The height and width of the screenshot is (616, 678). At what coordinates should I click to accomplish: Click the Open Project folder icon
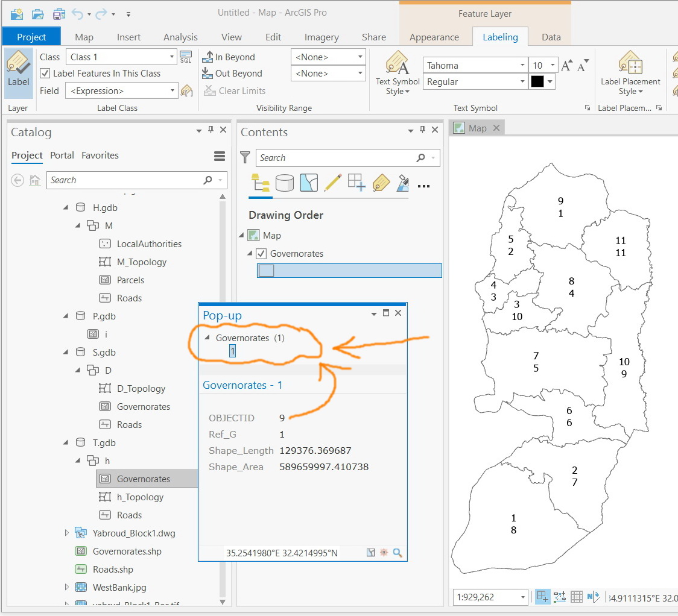(x=37, y=14)
